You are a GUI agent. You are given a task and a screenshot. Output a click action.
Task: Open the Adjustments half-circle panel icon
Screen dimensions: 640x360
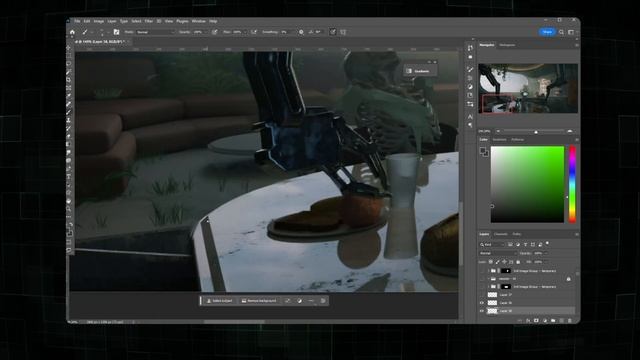coord(470,87)
